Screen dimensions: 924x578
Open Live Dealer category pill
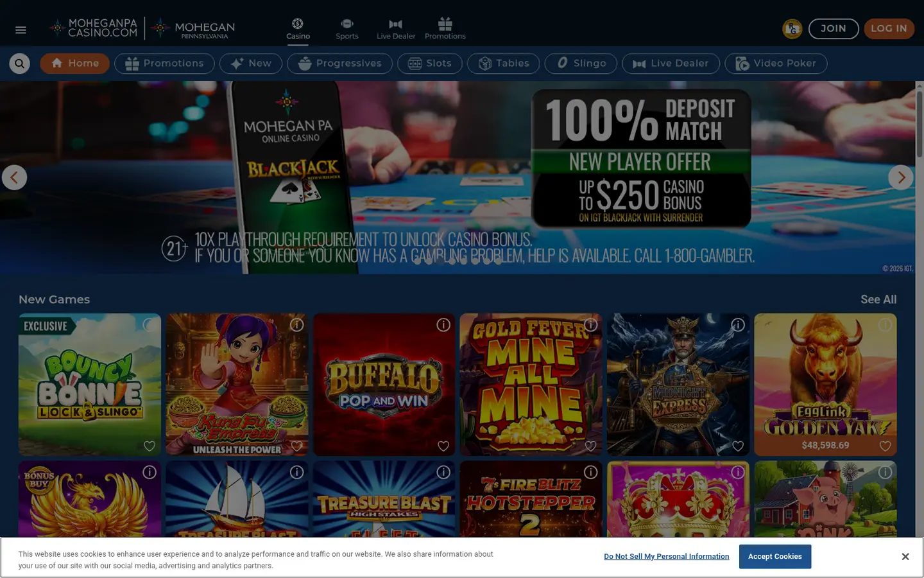[x=671, y=64]
